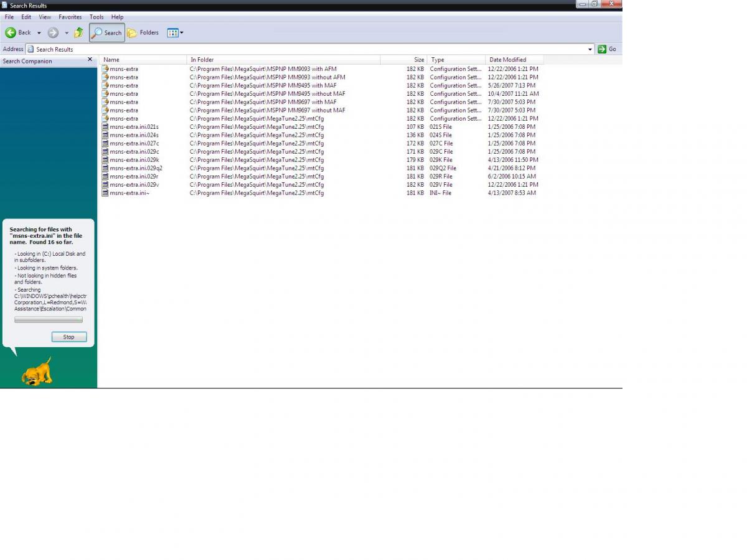Open the Views dropdown button
The image size is (747, 560).
176,33
